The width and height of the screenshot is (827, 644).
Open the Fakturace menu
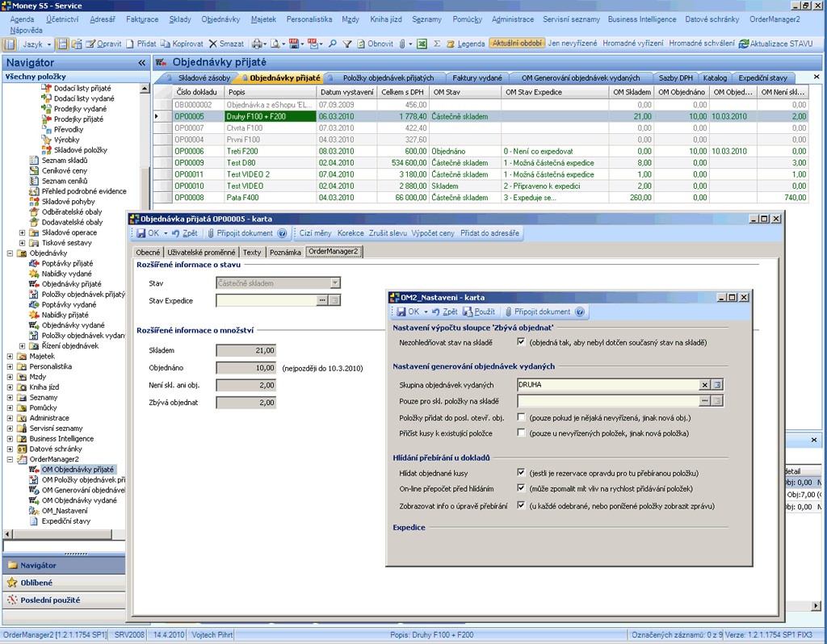pyautogui.click(x=142, y=19)
